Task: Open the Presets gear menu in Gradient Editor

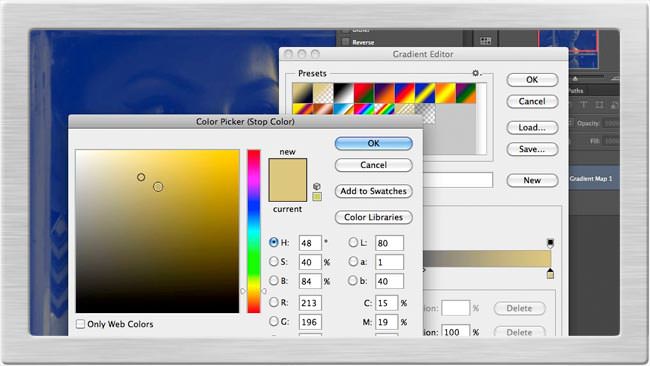Action: (476, 73)
